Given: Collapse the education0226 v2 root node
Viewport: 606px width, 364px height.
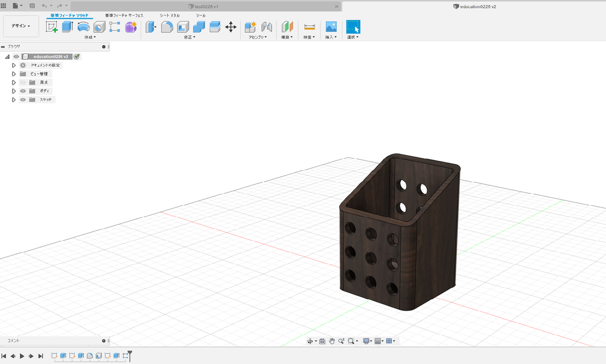Looking at the screenshot, I should (7, 57).
